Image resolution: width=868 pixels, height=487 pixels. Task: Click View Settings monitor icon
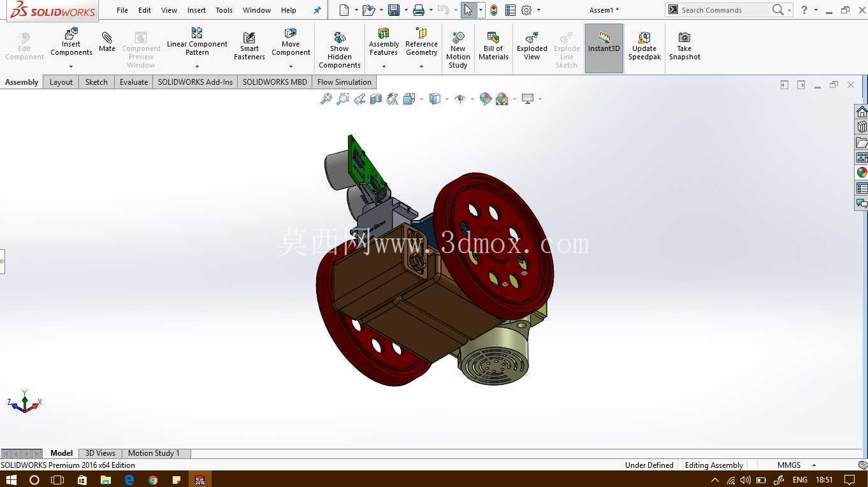(x=528, y=99)
